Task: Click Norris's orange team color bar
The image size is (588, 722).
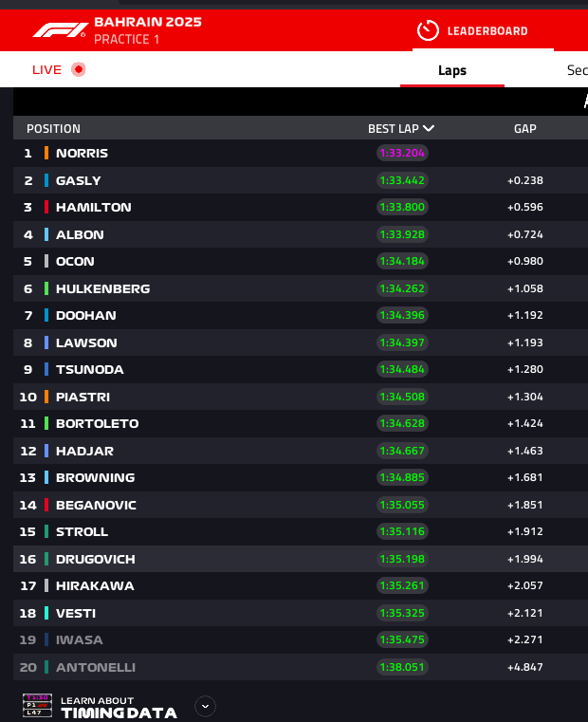Action: [x=46, y=153]
